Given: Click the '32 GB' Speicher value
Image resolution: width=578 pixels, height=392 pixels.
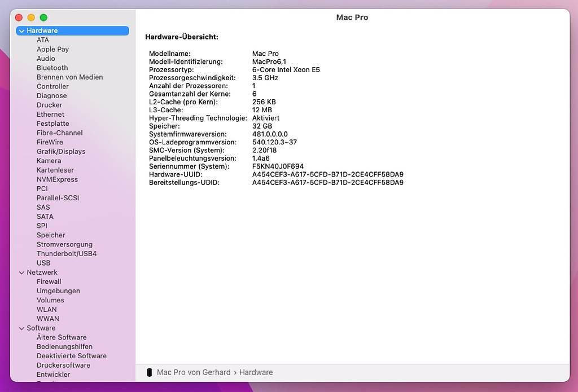Looking at the screenshot, I should point(262,126).
